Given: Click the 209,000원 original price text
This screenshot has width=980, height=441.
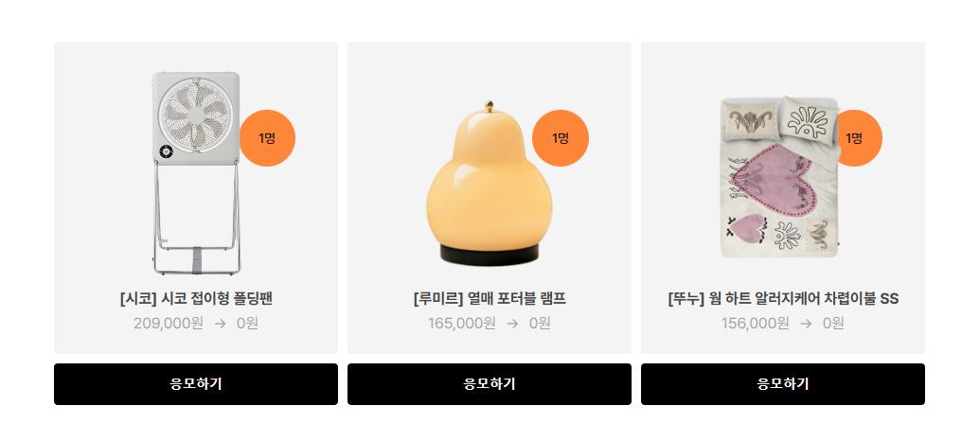Looking at the screenshot, I should pos(169,324).
